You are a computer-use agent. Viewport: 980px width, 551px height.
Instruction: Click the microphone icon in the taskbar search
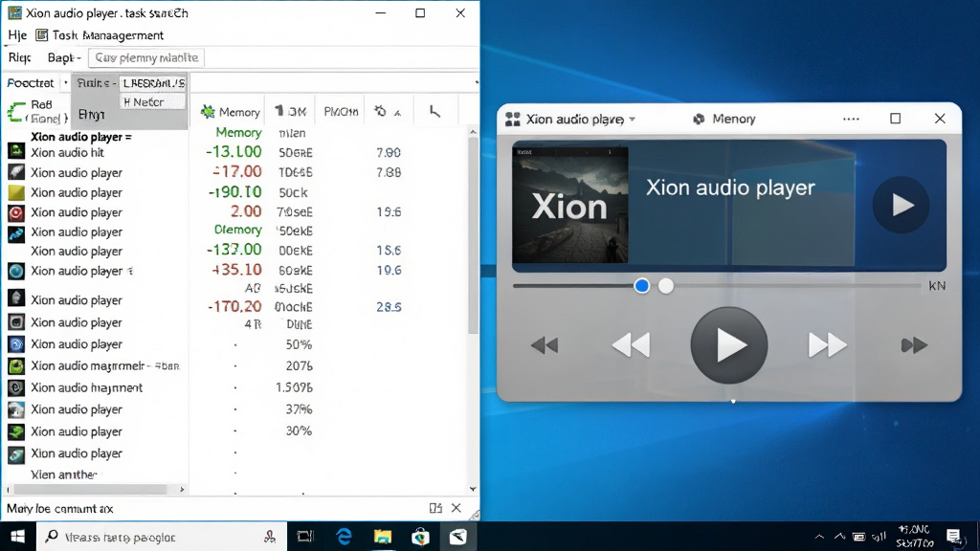(x=270, y=536)
